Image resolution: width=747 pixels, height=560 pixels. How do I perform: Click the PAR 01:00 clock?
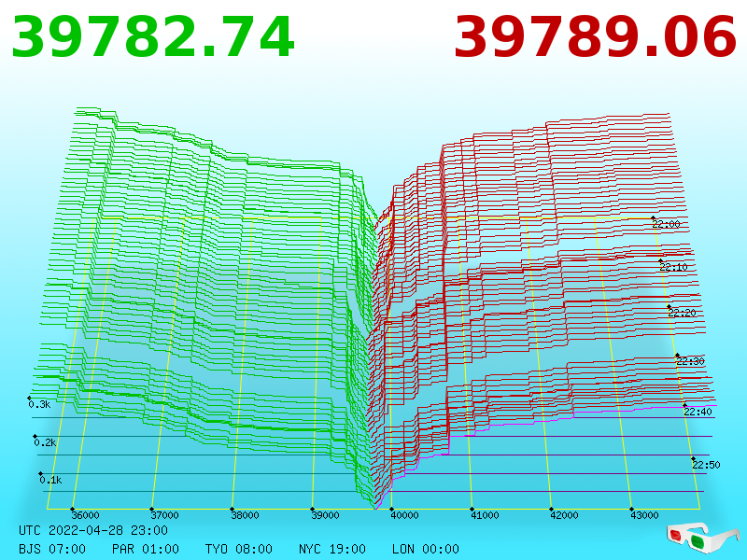coord(146,549)
